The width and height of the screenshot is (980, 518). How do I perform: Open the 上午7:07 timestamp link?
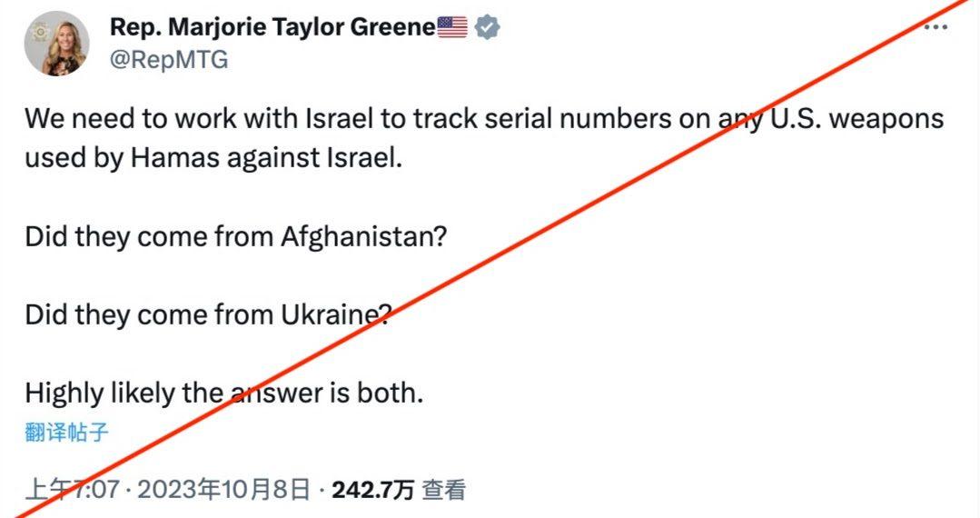tap(72, 490)
